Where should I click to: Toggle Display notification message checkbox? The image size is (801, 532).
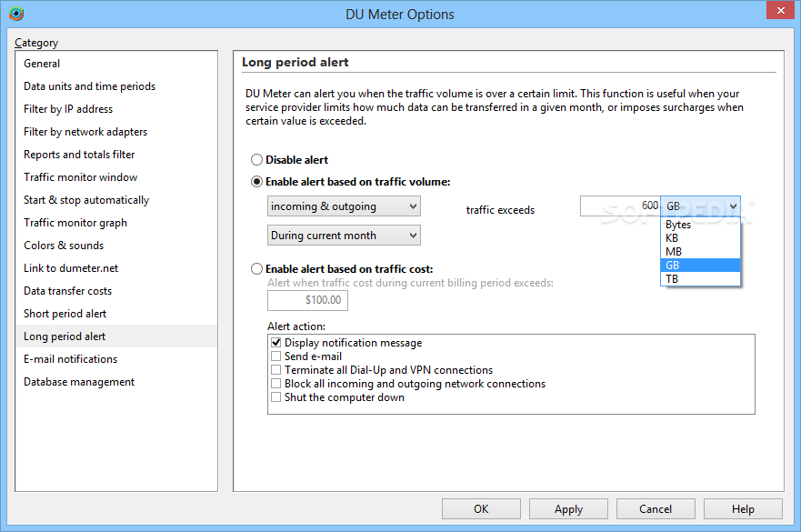point(275,343)
